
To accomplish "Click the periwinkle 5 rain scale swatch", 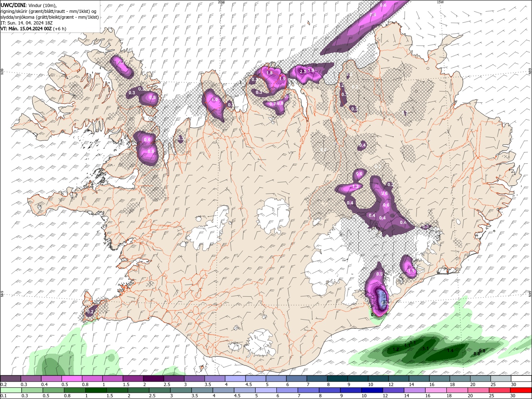I will click(266, 390).
